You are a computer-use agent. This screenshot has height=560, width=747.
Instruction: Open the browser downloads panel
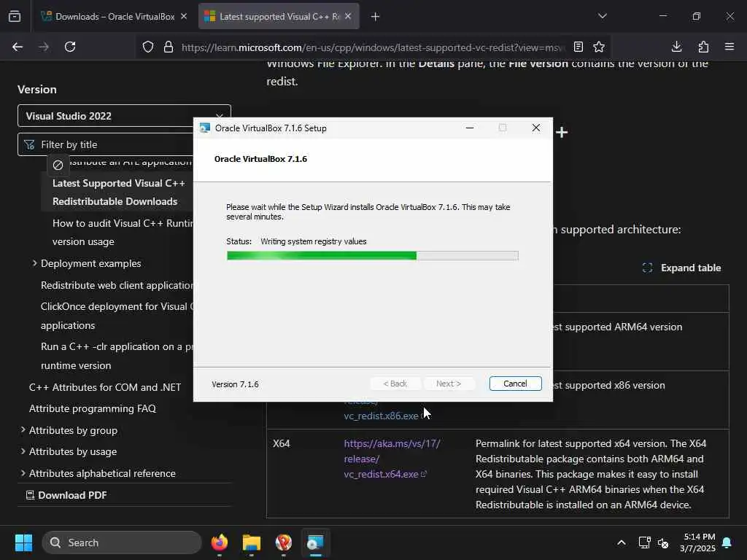pyautogui.click(x=676, y=47)
